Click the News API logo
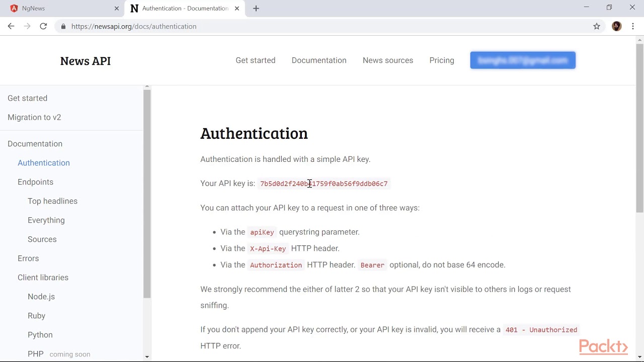 [86, 61]
